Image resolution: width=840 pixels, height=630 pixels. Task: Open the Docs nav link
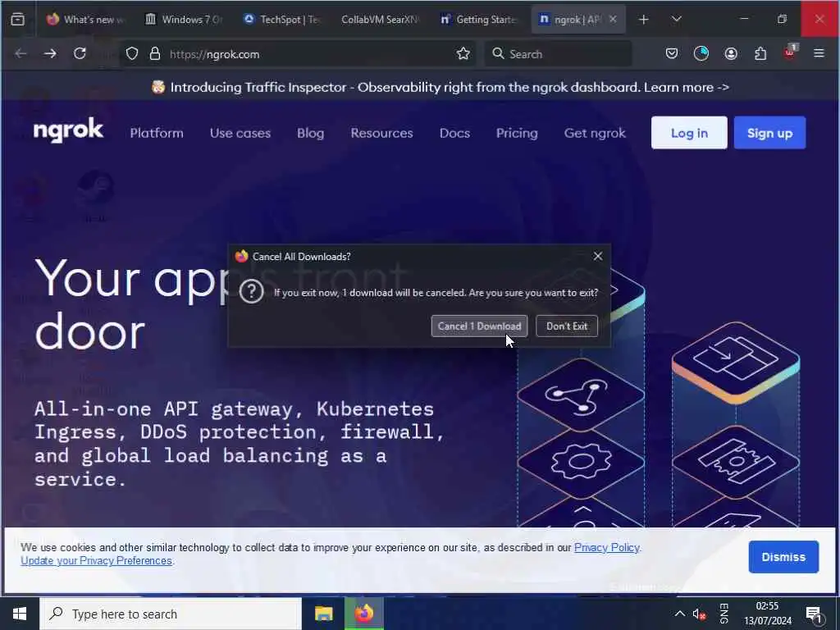(454, 133)
